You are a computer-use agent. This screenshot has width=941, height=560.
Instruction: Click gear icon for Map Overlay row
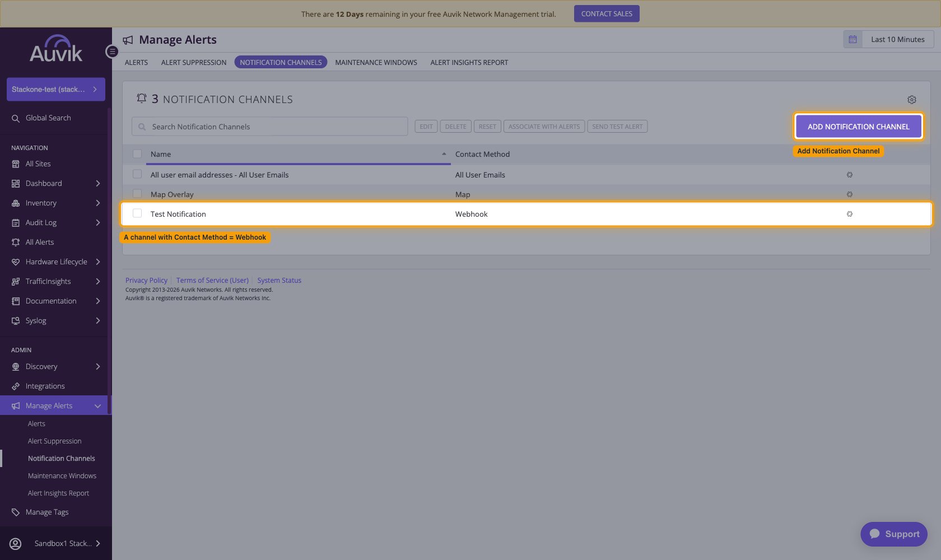[850, 194]
